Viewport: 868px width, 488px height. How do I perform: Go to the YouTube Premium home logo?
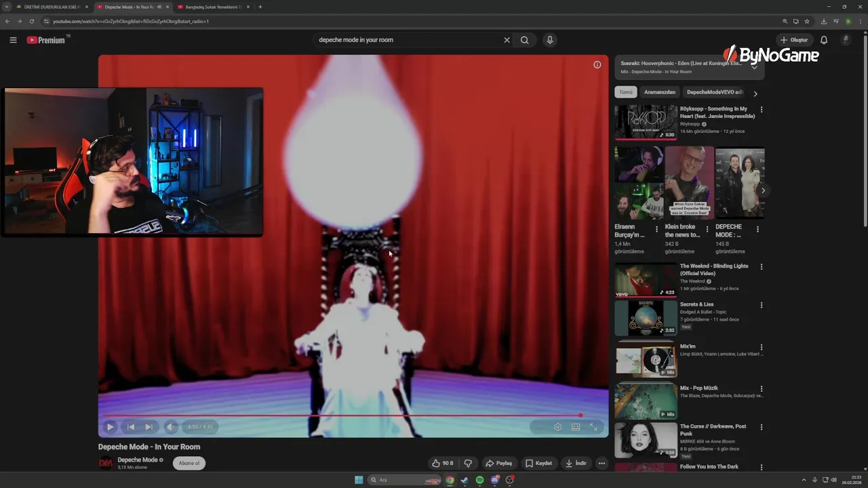point(47,40)
